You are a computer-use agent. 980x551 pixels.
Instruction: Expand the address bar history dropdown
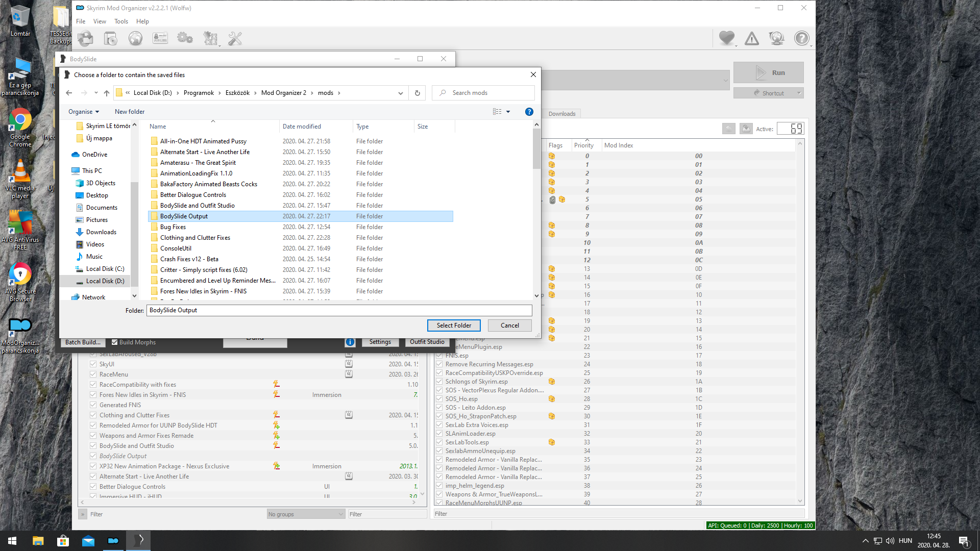coord(400,93)
